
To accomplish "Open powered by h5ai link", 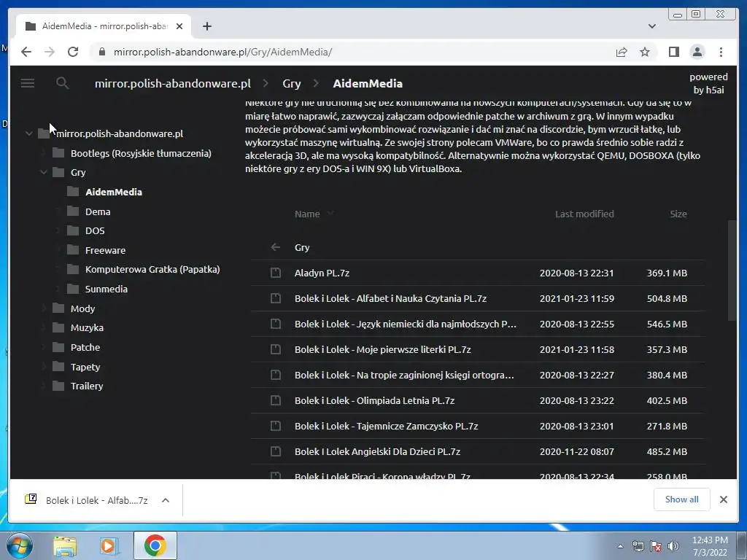I will [708, 83].
